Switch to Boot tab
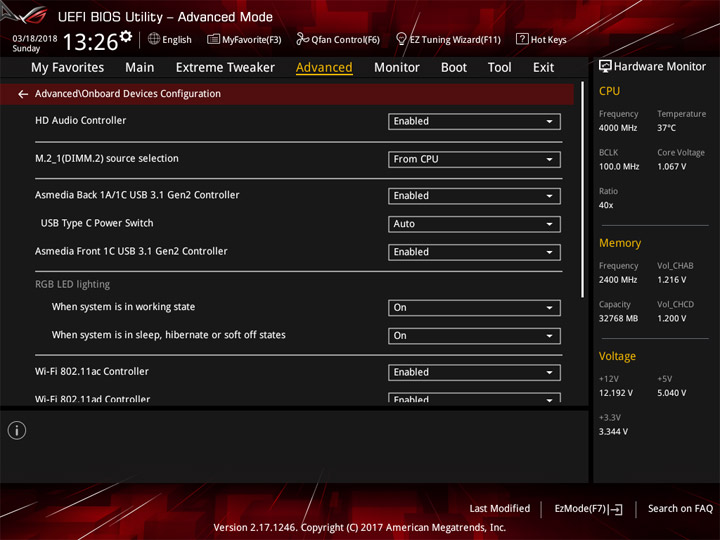This screenshot has width=720, height=540. (454, 68)
